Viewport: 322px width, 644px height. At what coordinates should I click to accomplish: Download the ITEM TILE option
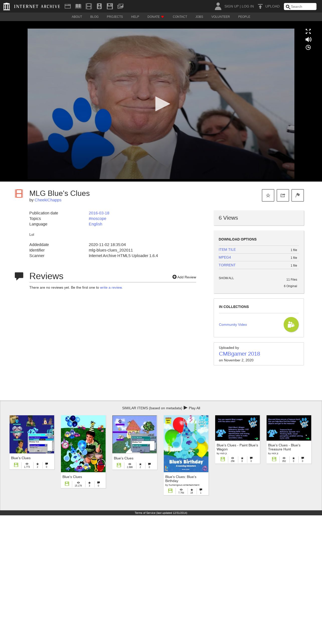pos(227,250)
